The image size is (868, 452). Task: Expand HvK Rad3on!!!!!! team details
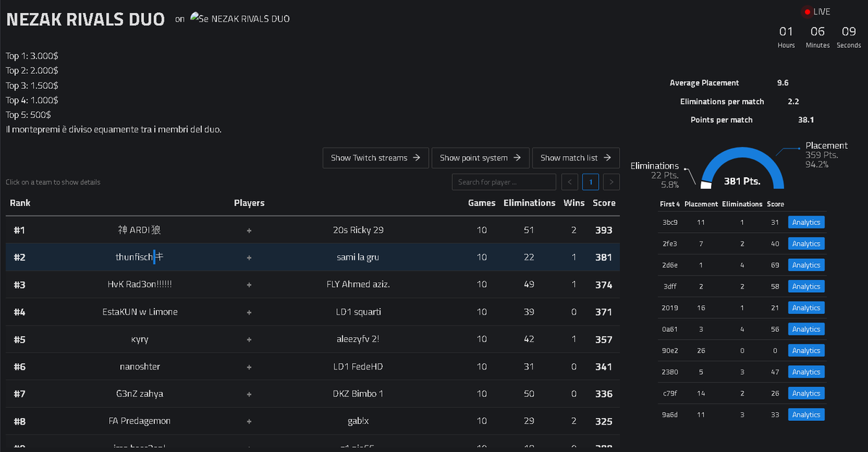point(312,285)
